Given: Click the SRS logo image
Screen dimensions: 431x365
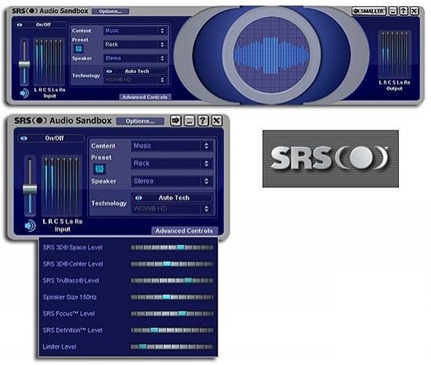Looking at the screenshot, I should point(330,159).
